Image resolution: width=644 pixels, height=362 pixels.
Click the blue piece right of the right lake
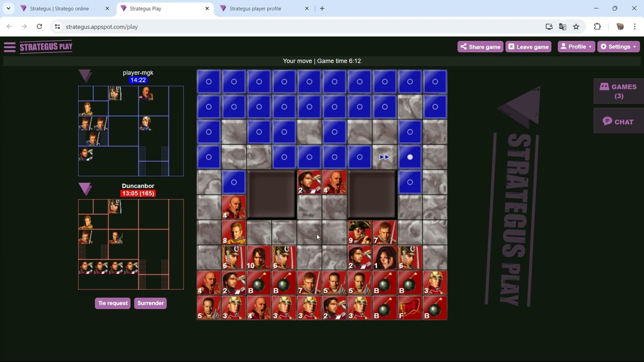(410, 182)
